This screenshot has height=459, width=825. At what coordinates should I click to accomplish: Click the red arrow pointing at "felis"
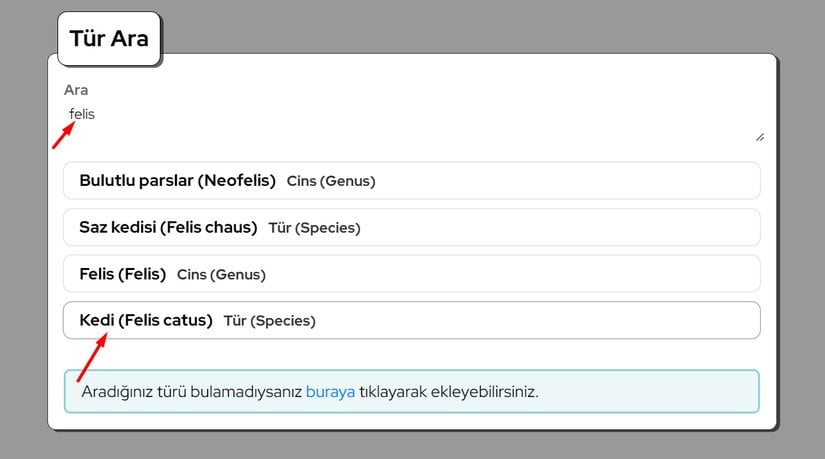point(63,134)
